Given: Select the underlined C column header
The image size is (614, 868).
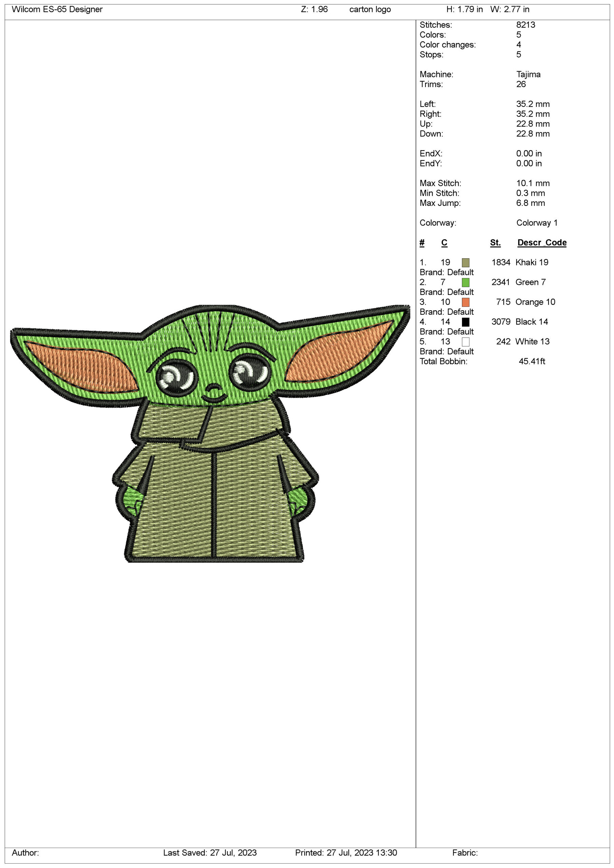Looking at the screenshot, I should 444,243.
